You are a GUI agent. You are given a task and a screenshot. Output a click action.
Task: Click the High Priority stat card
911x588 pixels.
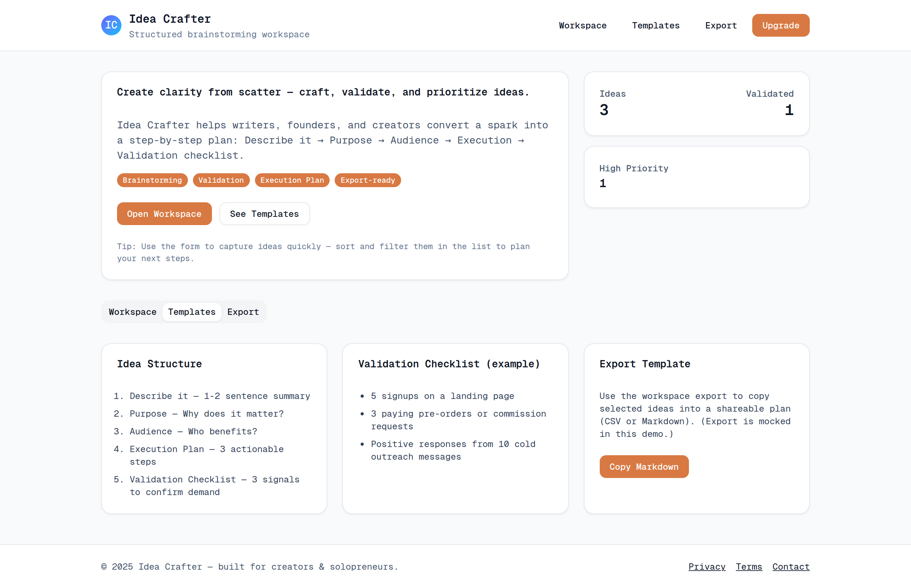pos(696,177)
